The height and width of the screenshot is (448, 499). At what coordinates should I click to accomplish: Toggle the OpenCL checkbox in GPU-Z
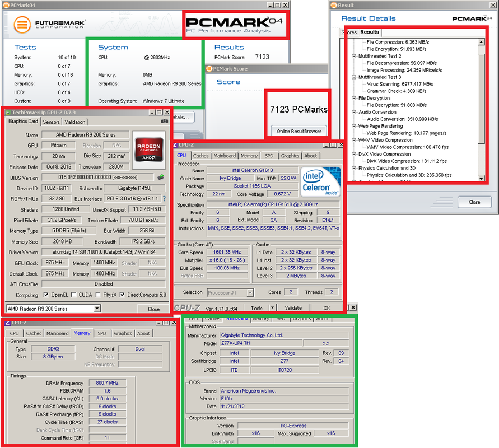[46, 295]
